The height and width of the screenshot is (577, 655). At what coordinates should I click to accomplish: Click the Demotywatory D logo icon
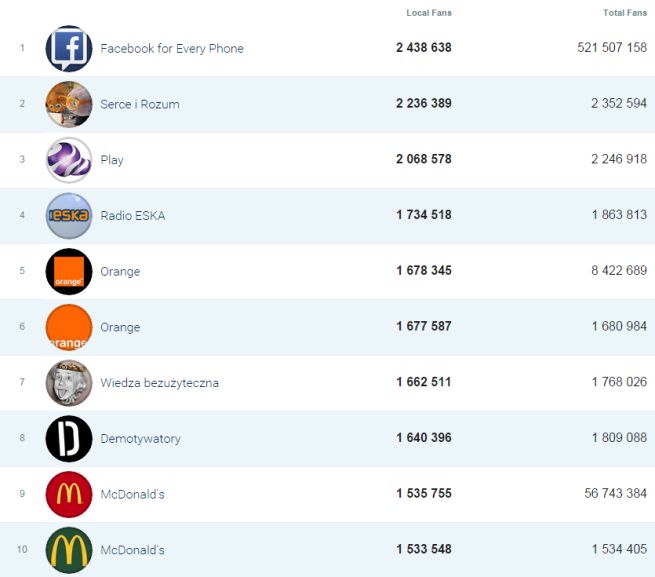tap(69, 439)
